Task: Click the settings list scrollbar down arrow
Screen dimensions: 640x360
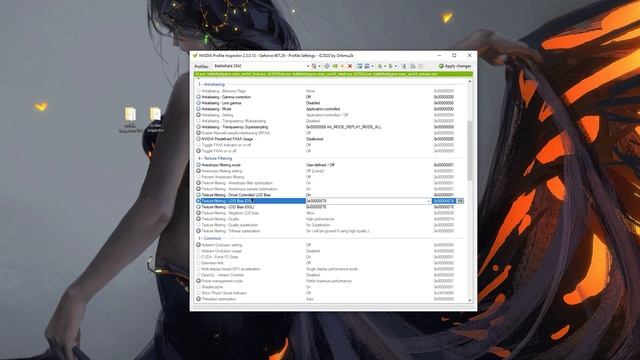Action: [469, 300]
